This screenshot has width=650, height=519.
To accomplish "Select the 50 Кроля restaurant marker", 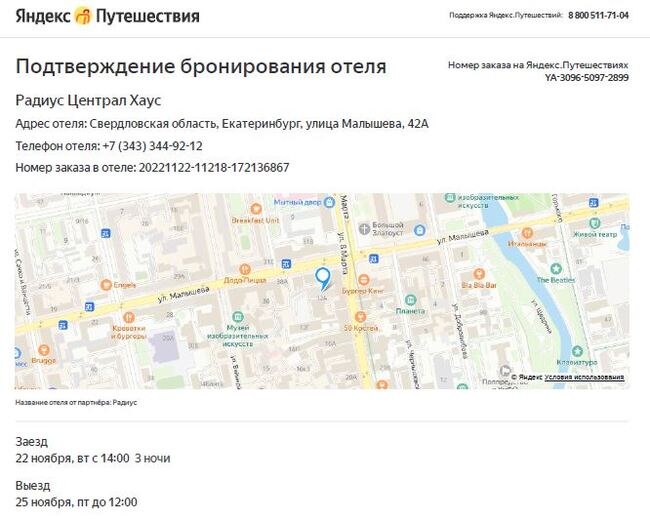I will 360,317.
